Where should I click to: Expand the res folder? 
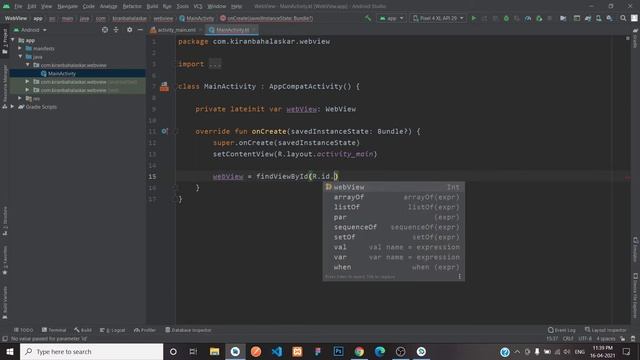(20, 98)
